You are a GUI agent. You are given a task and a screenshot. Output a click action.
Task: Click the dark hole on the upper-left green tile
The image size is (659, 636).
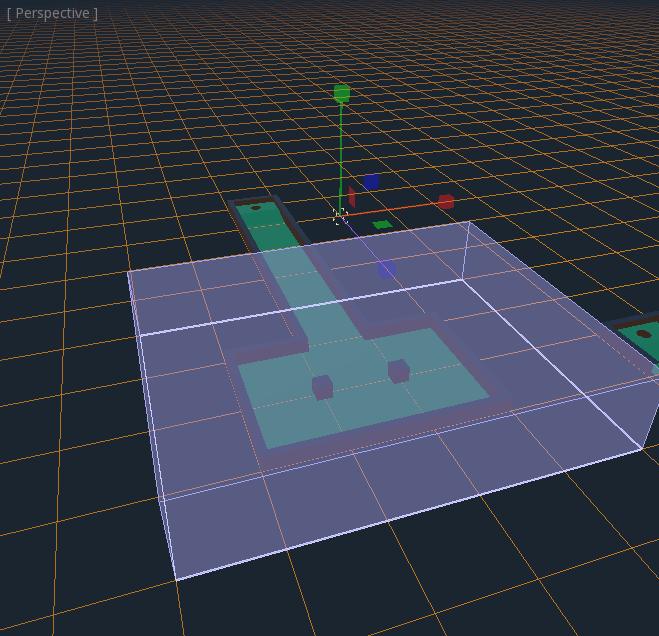[256, 208]
